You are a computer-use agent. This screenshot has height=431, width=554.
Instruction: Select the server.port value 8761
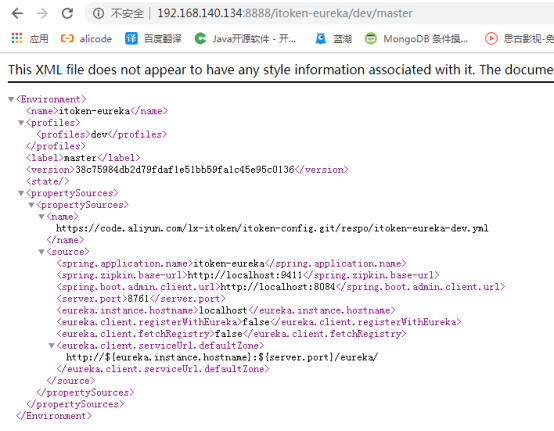138,299
